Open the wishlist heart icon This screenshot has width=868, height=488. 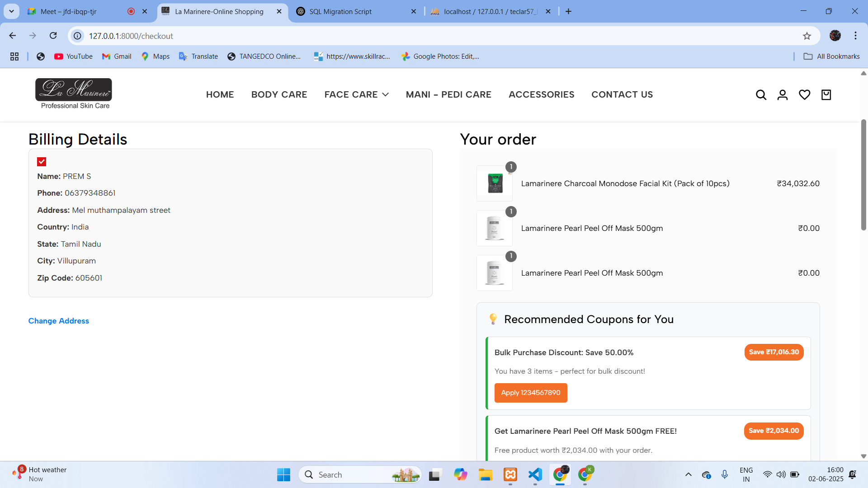pos(804,95)
